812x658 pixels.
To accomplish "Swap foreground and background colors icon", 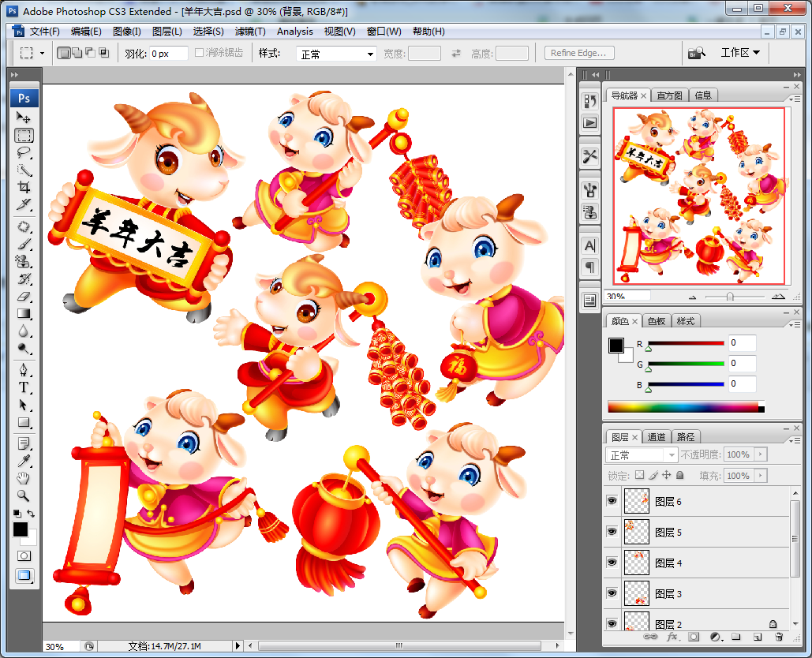I will pos(31,513).
